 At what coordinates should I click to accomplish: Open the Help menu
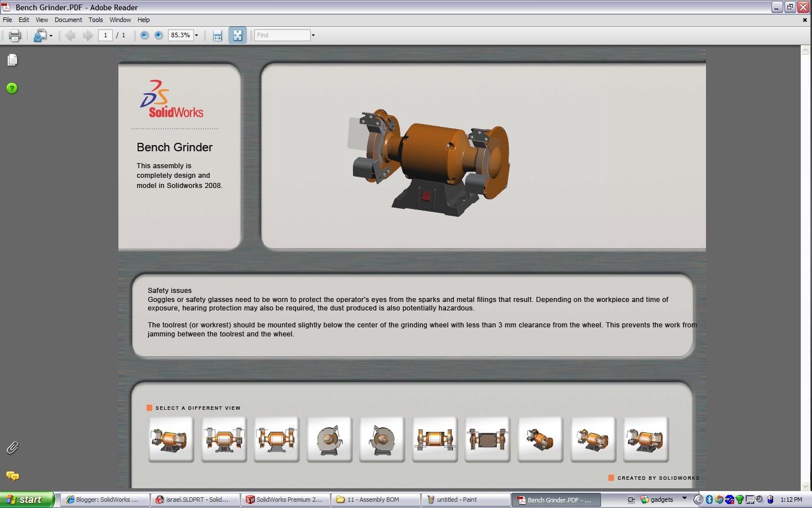click(x=144, y=20)
